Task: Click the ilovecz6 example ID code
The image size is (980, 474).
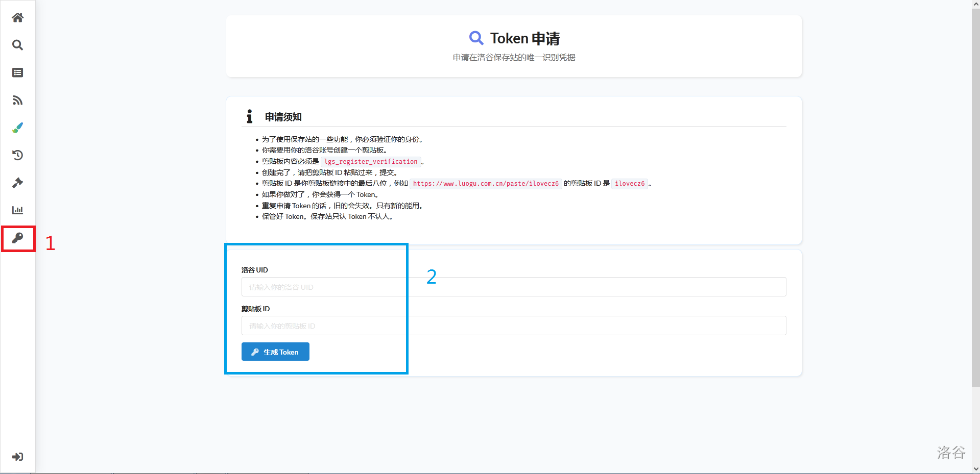Action: coord(629,184)
